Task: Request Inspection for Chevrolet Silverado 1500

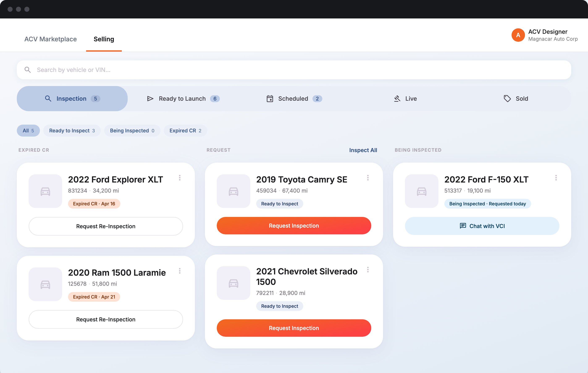Action: click(x=294, y=328)
